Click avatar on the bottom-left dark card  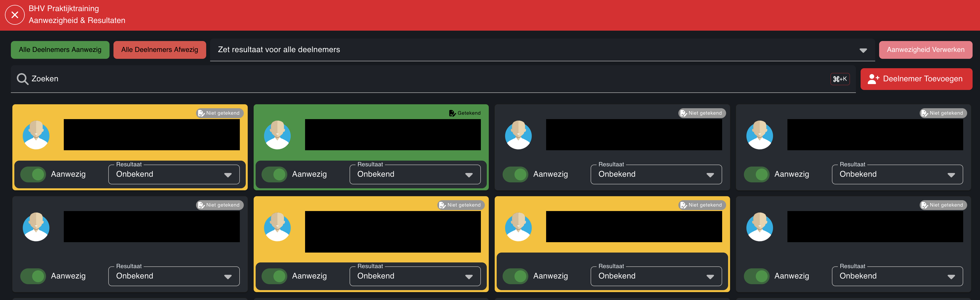pyautogui.click(x=36, y=227)
